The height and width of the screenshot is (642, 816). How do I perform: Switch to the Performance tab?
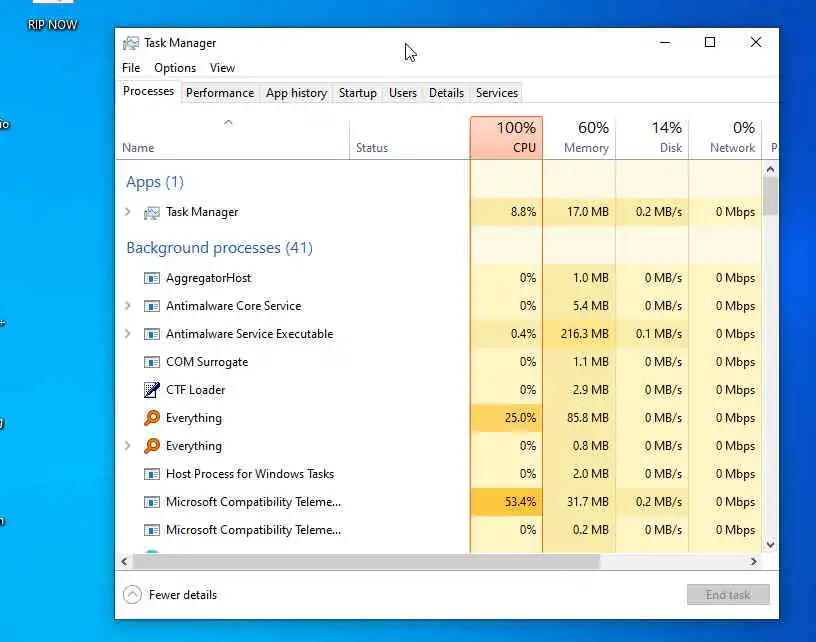[x=220, y=93]
